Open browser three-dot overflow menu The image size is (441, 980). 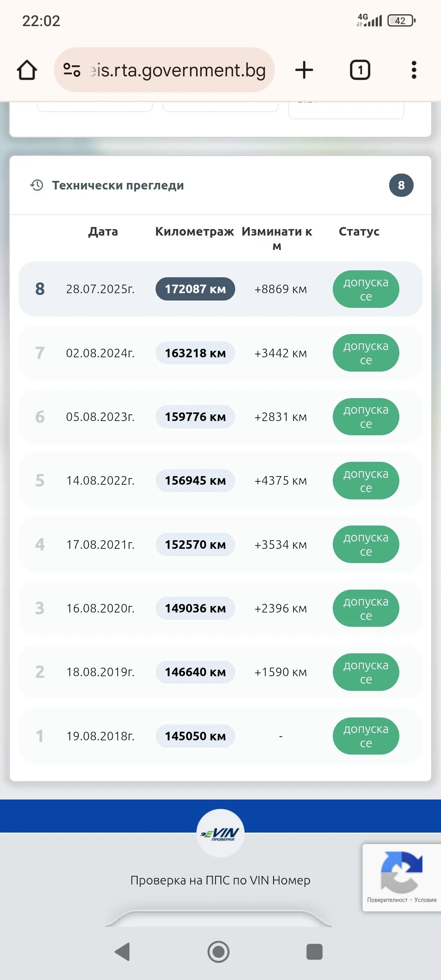(414, 70)
